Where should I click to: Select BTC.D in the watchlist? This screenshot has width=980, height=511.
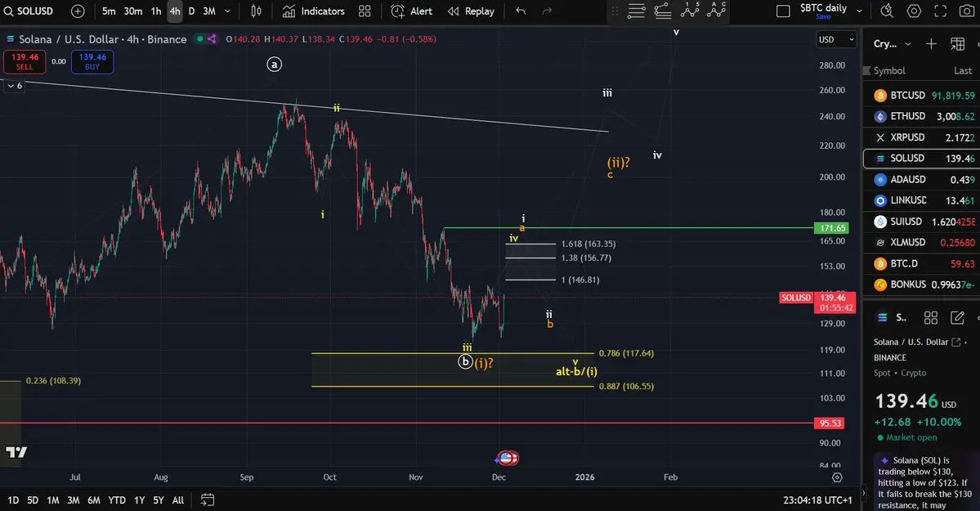pyautogui.click(x=922, y=263)
